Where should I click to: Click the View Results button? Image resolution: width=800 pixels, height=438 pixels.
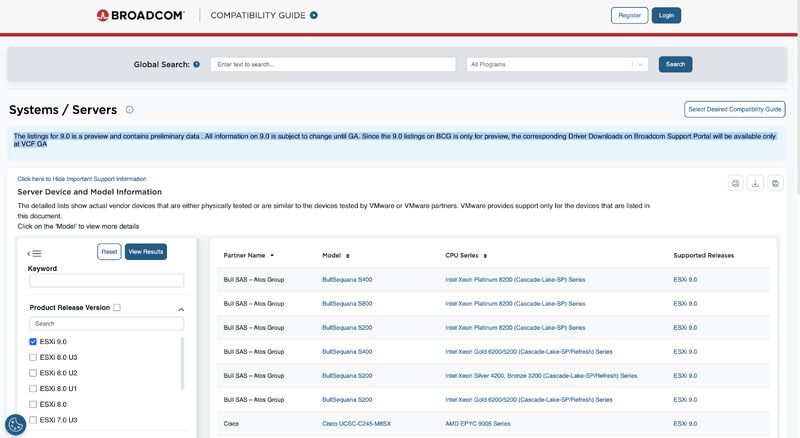pyautogui.click(x=146, y=252)
